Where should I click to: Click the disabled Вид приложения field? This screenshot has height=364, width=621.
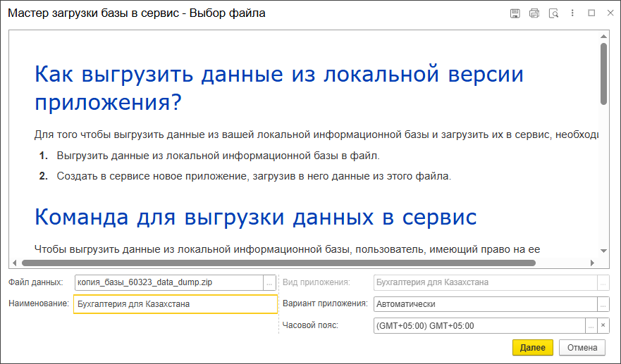click(486, 282)
